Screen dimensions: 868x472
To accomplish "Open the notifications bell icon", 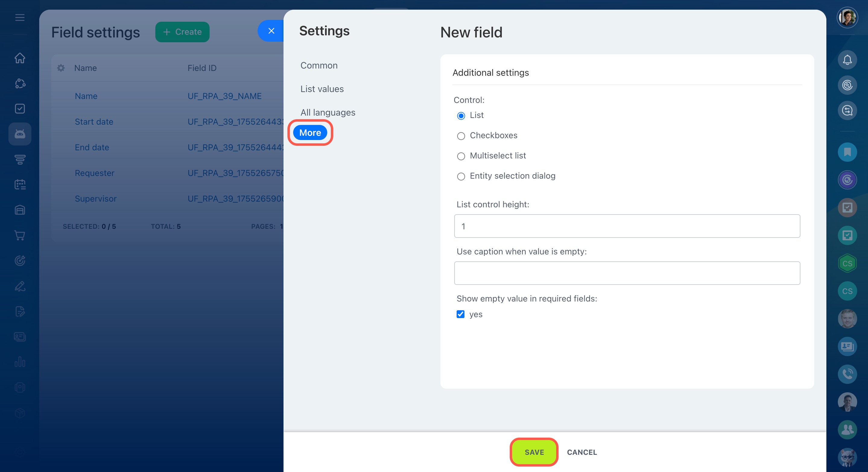I will coord(847,60).
